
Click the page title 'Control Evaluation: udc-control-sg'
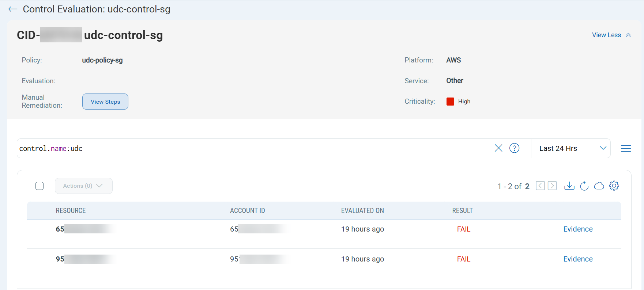pos(97,9)
